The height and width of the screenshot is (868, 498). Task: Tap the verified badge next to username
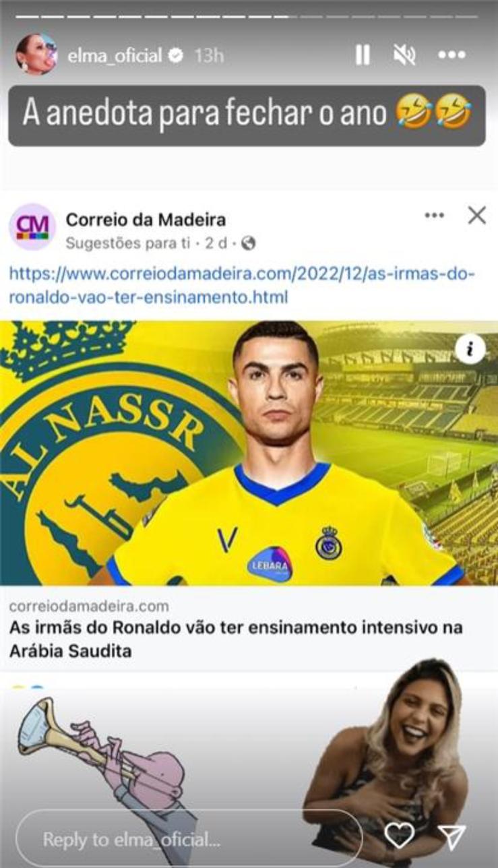176,56
